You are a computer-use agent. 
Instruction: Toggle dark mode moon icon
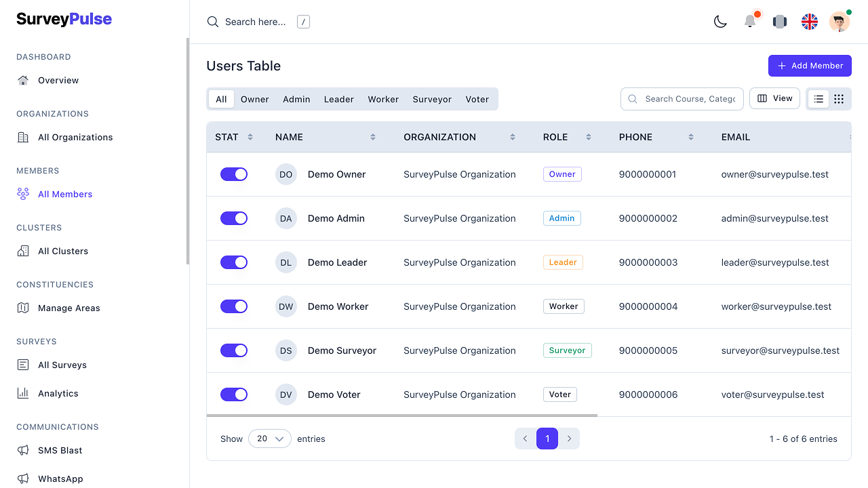720,22
